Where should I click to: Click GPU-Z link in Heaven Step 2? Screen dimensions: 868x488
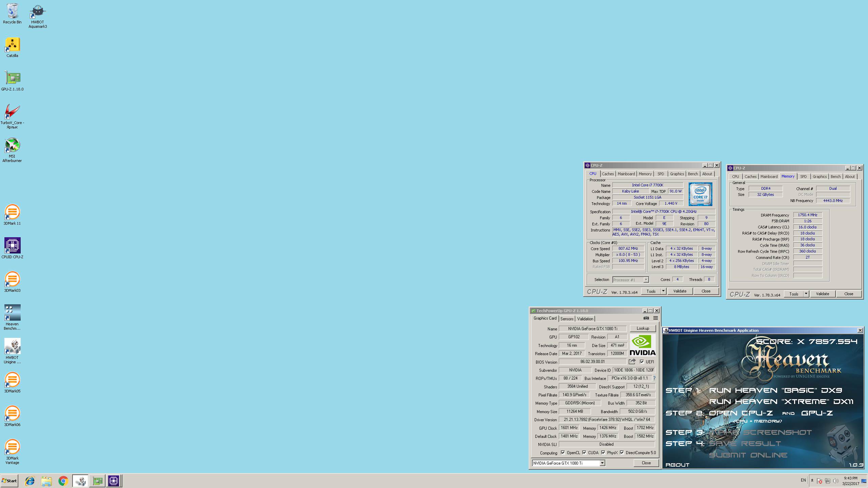pyautogui.click(x=817, y=413)
